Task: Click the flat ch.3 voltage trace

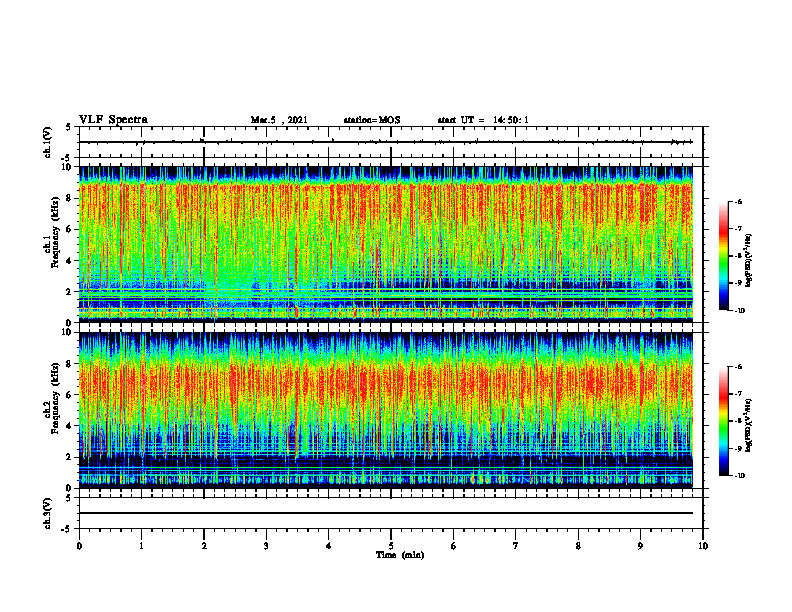Action: (x=386, y=513)
